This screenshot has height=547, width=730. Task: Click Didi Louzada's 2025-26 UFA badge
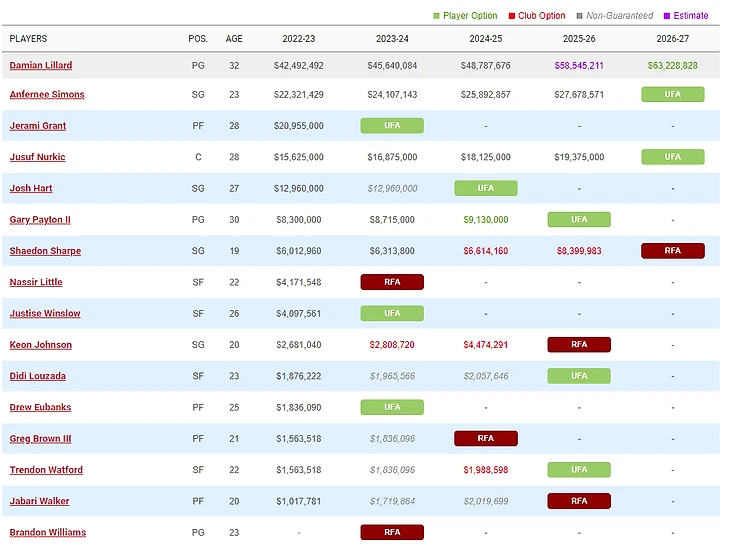tap(579, 376)
